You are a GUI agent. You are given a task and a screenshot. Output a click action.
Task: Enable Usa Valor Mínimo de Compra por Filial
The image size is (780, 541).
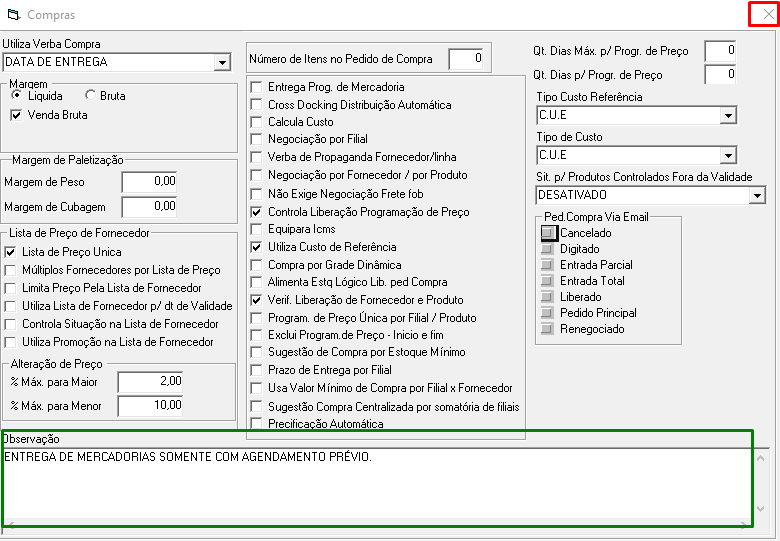click(x=257, y=388)
